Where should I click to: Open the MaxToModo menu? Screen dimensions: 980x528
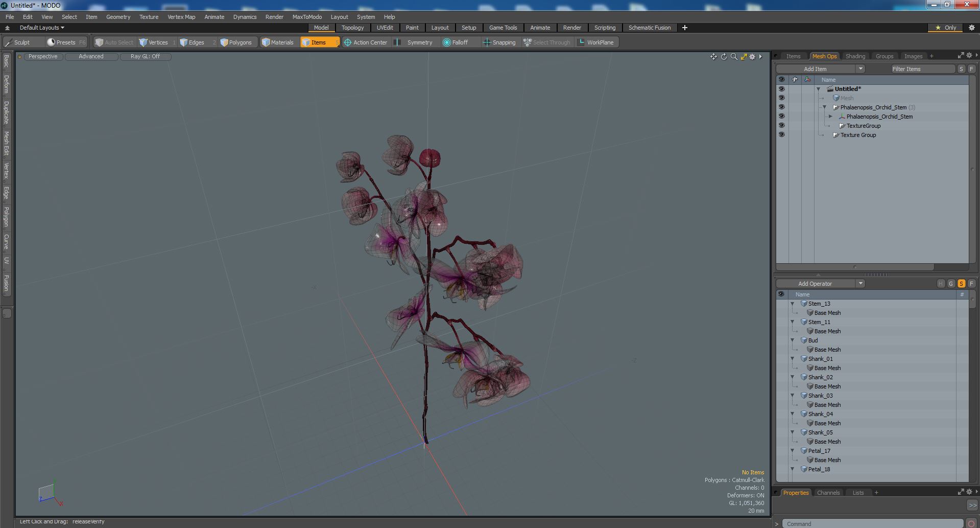(307, 17)
